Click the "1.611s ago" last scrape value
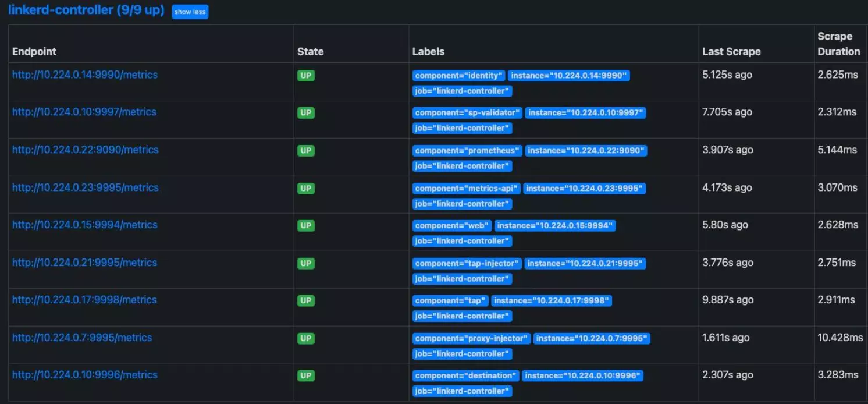The width and height of the screenshot is (868, 404). [725, 338]
